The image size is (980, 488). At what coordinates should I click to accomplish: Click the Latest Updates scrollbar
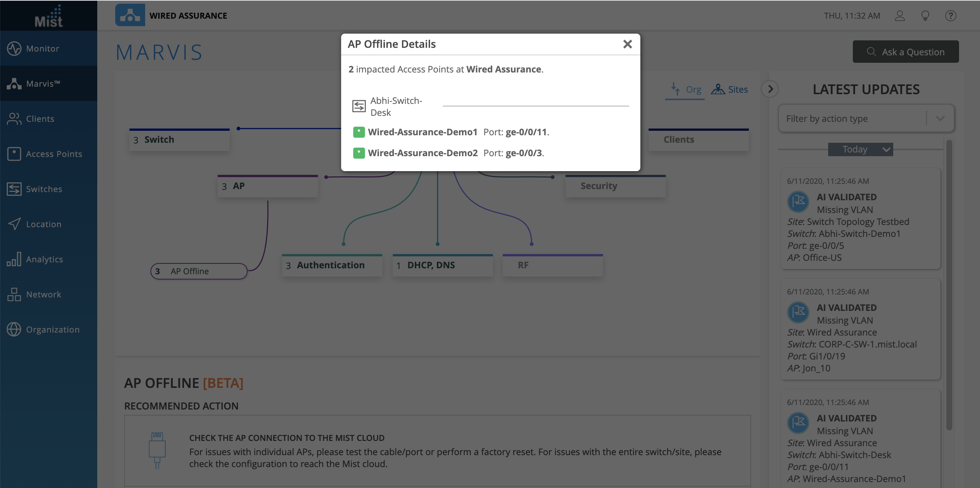(x=949, y=285)
